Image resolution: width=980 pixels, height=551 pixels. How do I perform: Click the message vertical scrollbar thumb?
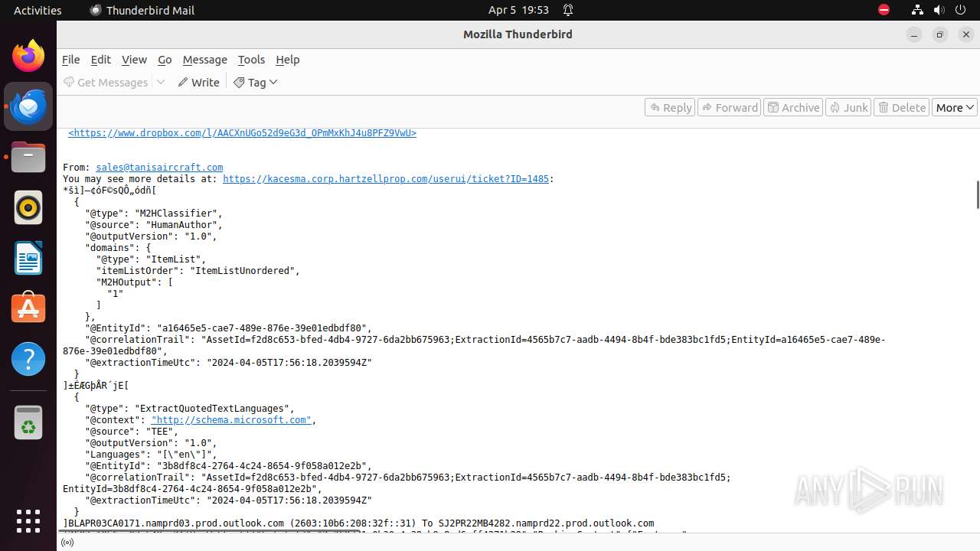(977, 194)
